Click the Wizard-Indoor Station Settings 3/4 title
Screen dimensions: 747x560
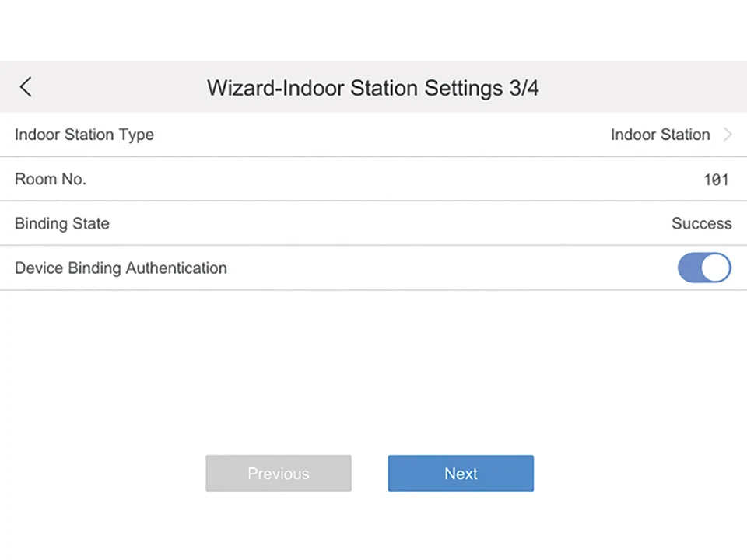tap(373, 88)
